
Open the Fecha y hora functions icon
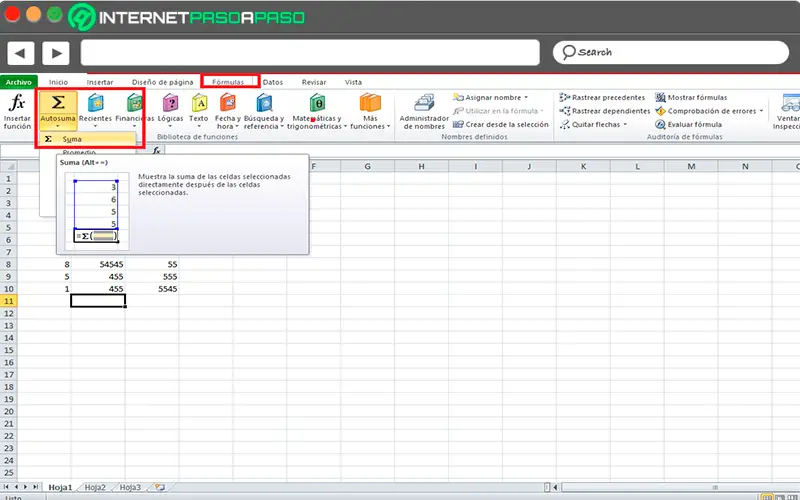point(228,103)
